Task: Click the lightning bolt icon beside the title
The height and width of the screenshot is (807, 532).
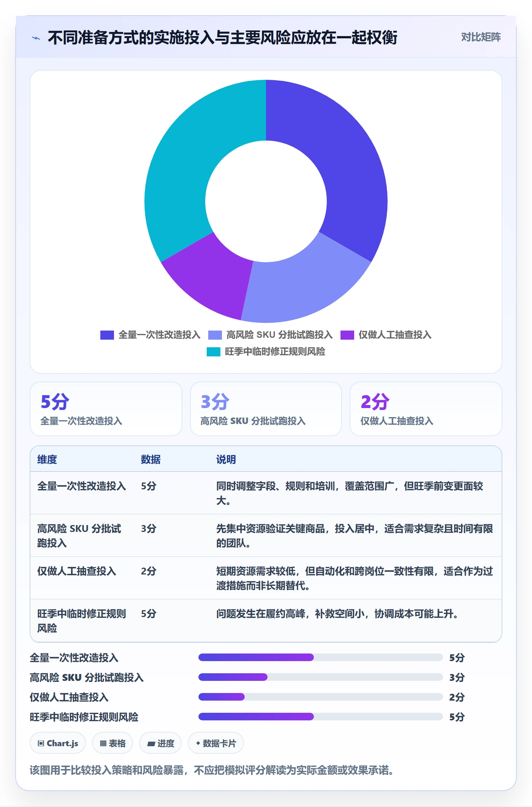Action: [36, 38]
